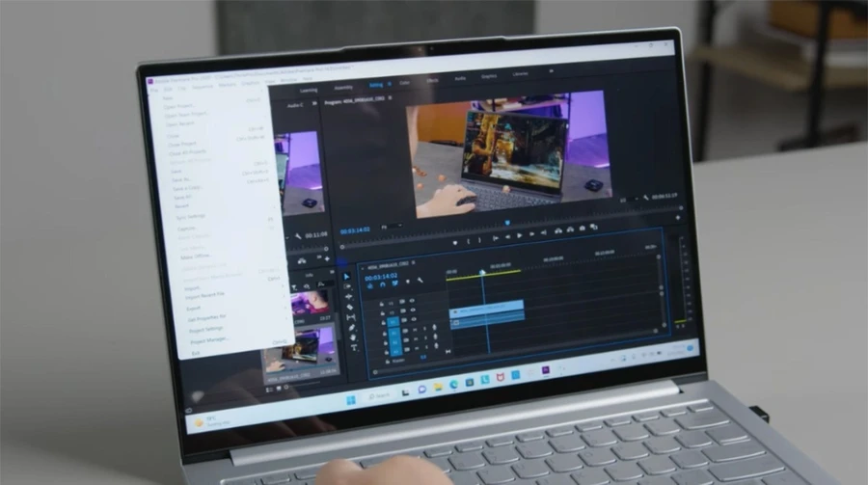The height and width of the screenshot is (485, 868).
Task: Open Project panel overflow chevron
Action: 332,272
